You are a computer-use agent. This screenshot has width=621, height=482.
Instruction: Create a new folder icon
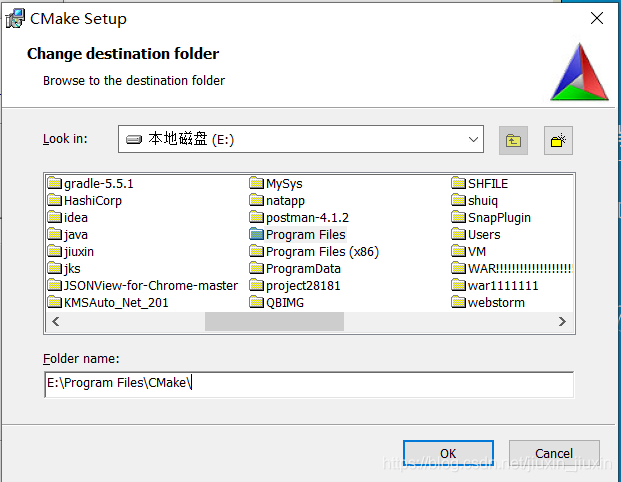(558, 141)
